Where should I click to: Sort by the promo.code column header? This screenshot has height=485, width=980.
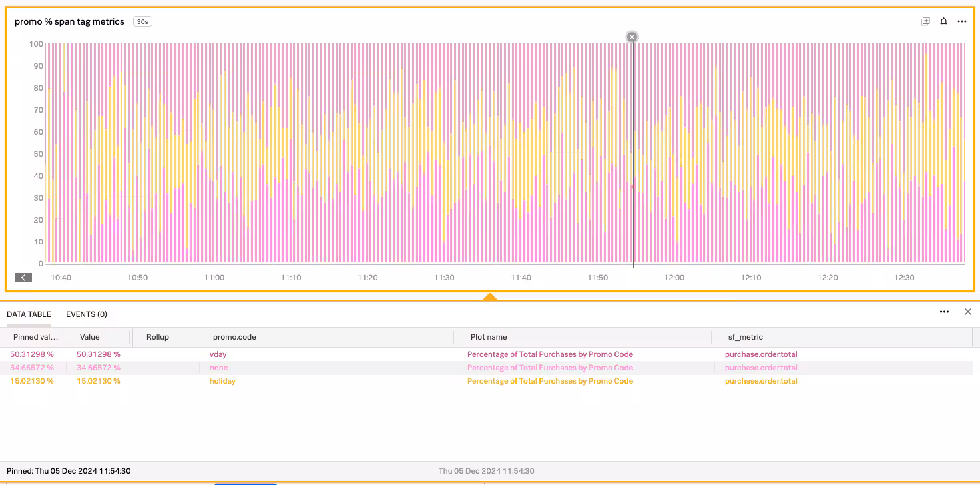coord(234,337)
